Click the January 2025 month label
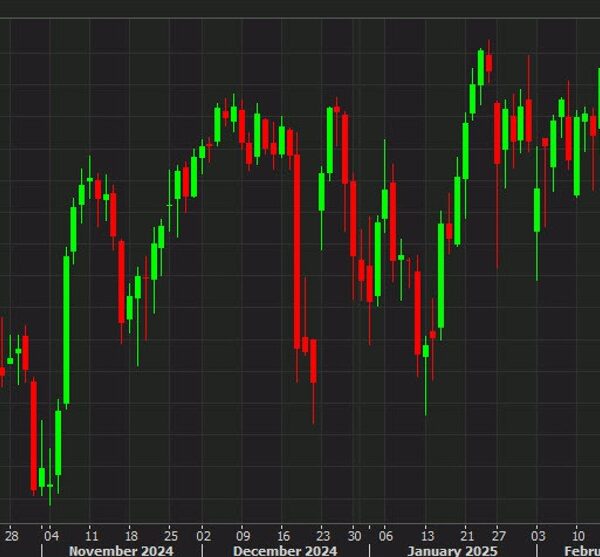Screen dimensions: 600x557 coord(453,549)
